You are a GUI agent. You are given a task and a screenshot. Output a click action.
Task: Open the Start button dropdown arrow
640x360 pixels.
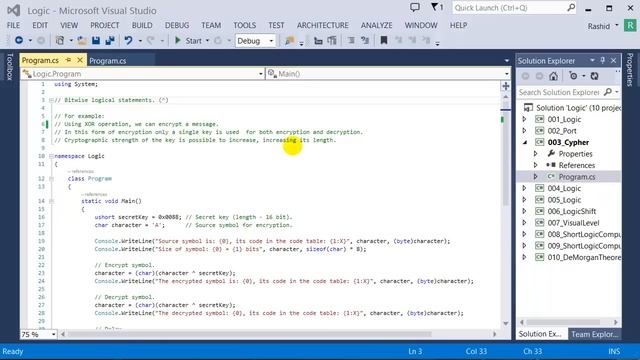207,41
